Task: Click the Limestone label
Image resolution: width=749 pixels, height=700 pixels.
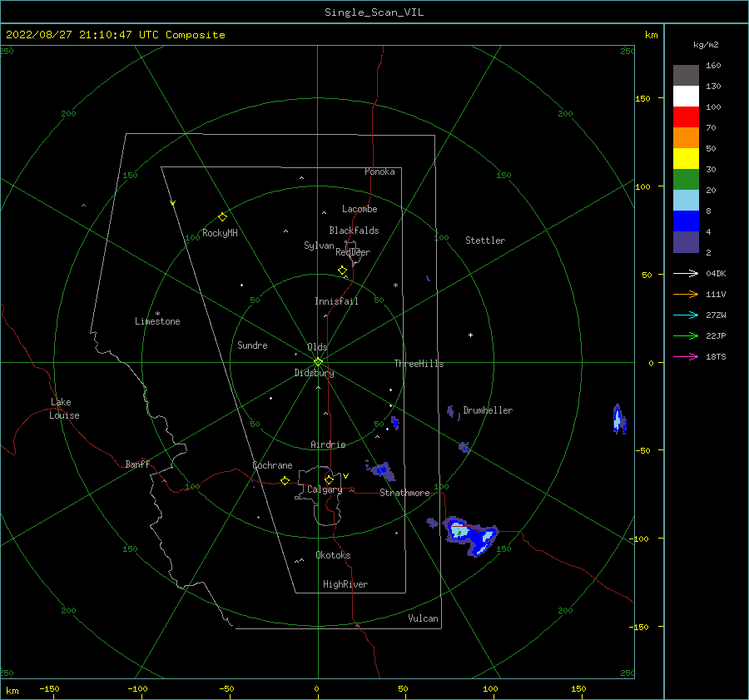Action: click(x=157, y=321)
